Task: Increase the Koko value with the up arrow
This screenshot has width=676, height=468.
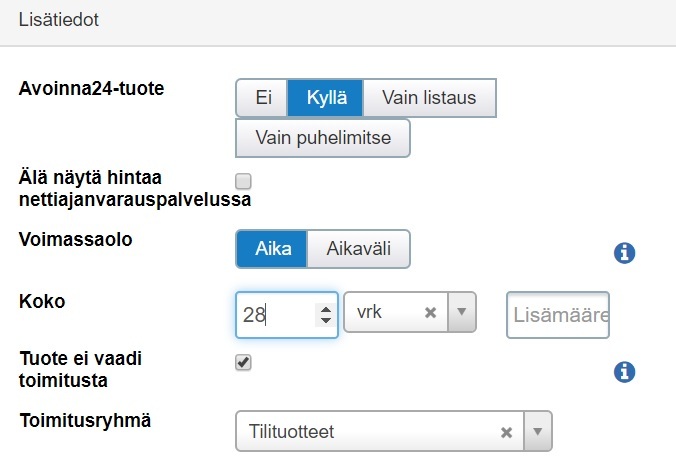Action: point(324,309)
